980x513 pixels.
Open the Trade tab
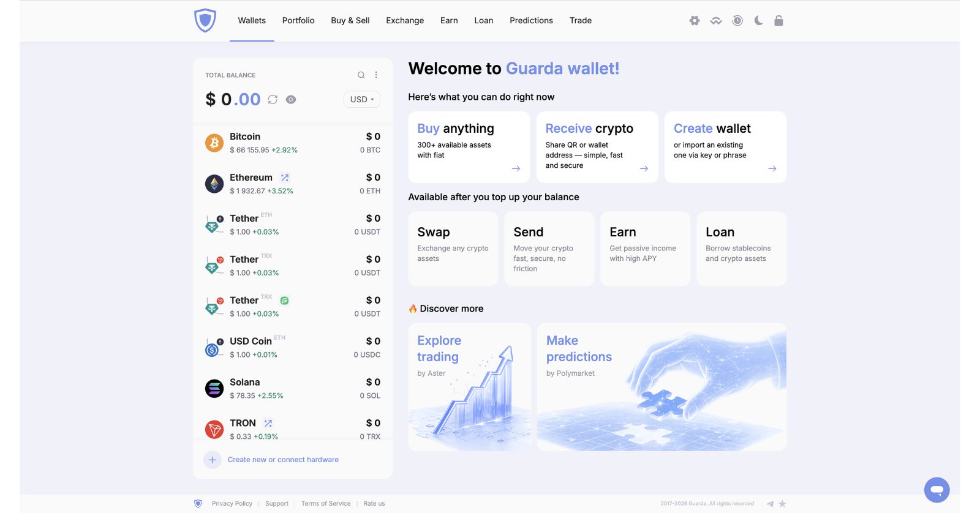click(x=581, y=21)
